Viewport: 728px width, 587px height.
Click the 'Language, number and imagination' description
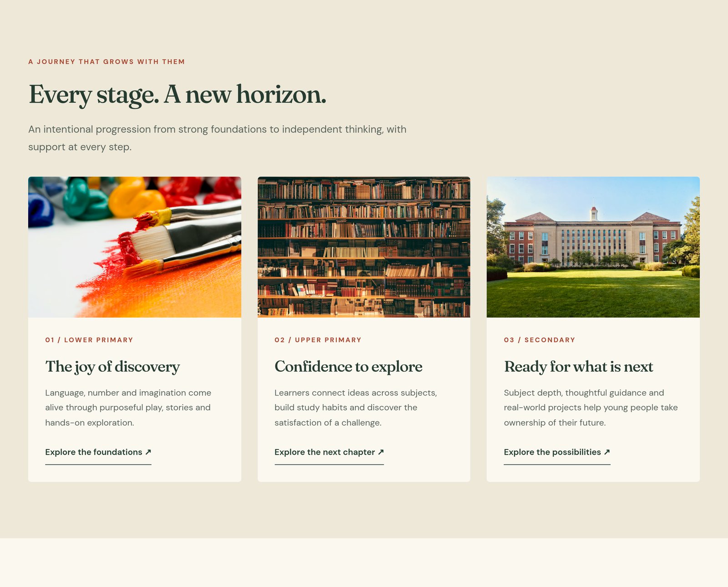point(128,408)
